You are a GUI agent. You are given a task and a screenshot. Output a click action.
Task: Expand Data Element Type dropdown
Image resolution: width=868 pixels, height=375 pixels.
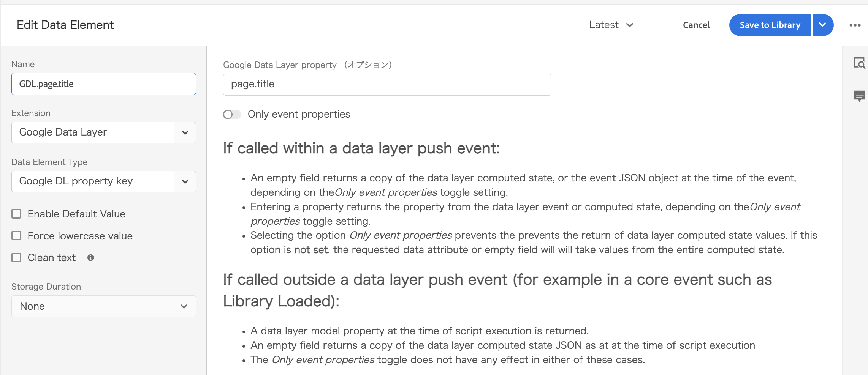185,181
